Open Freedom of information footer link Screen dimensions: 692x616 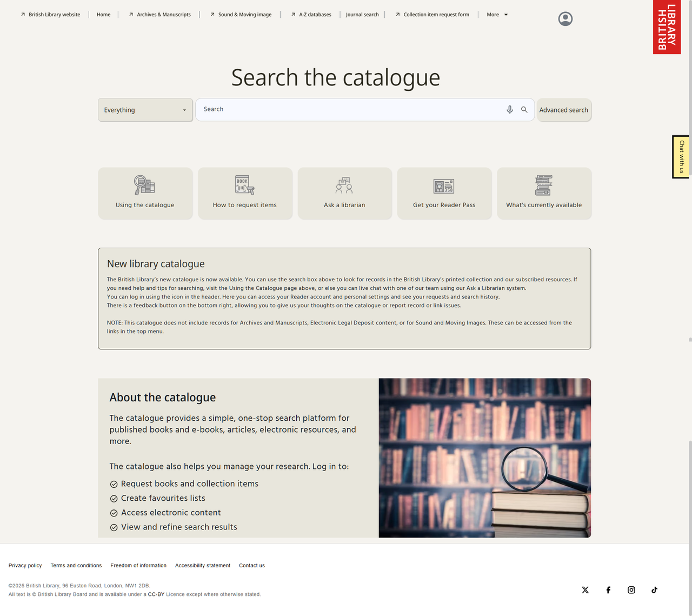138,566
